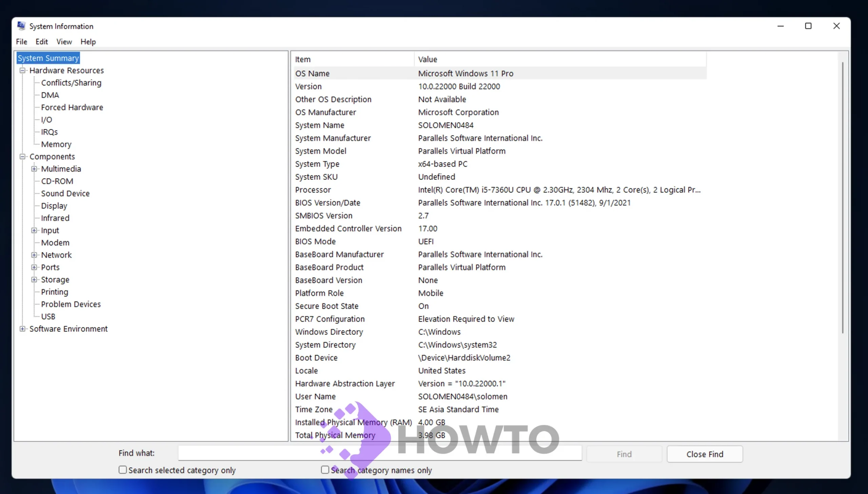
Task: Click the Close Find button
Action: click(x=705, y=454)
